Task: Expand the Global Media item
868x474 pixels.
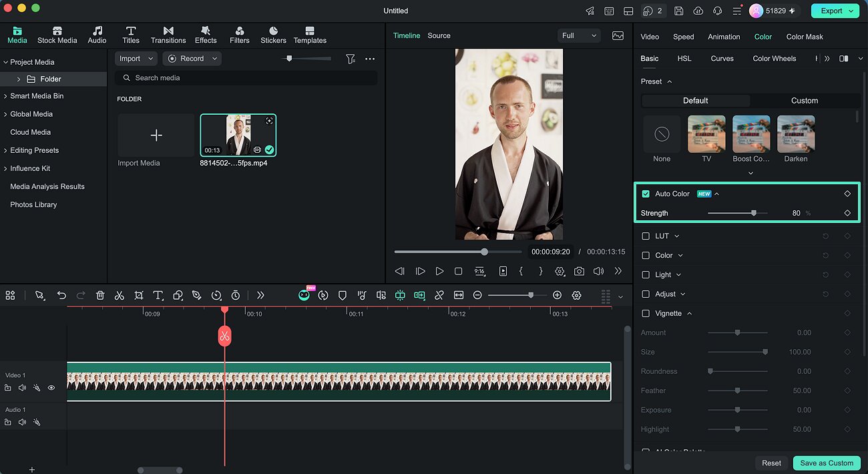Action: 5,114
